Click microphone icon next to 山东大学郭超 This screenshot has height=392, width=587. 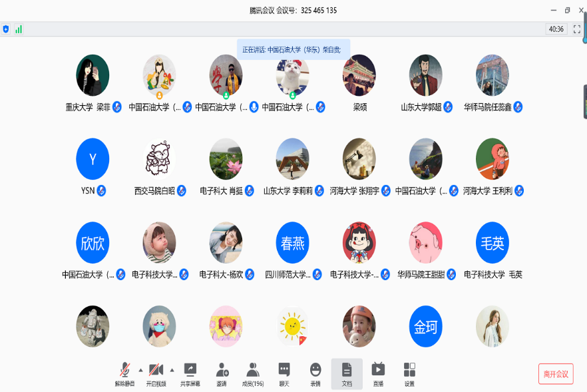pos(448,107)
